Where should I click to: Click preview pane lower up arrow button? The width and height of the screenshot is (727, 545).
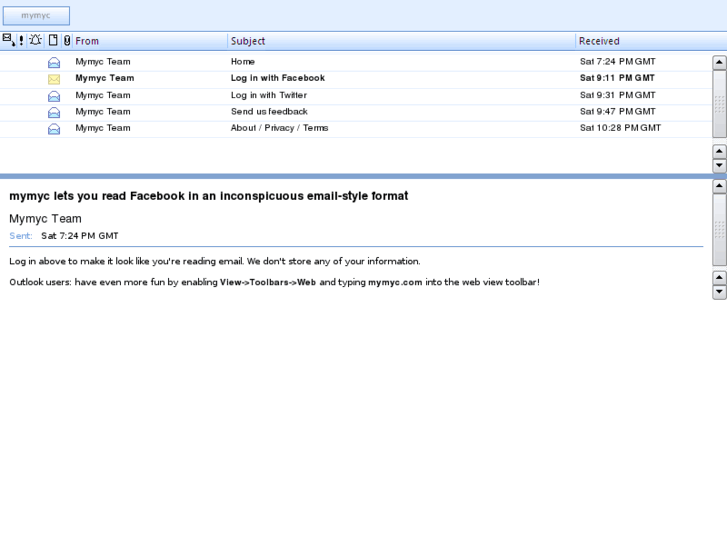coord(719,278)
